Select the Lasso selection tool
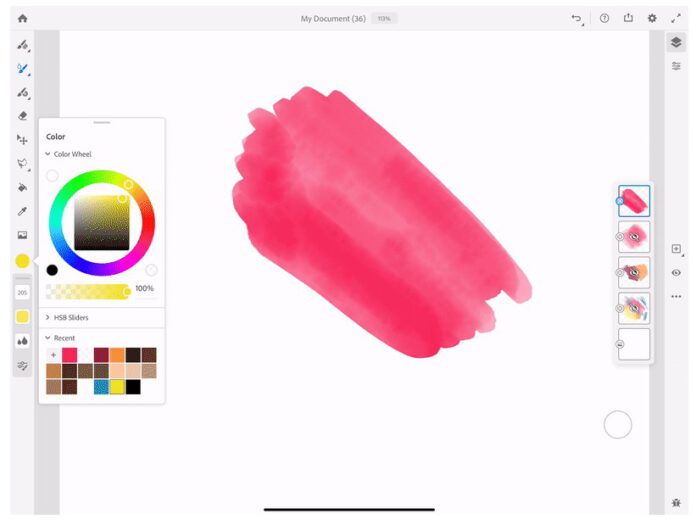The height and width of the screenshot is (525, 696). click(x=22, y=163)
